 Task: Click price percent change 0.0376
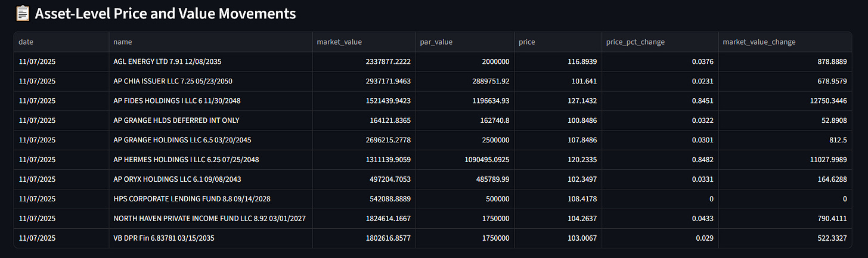click(x=659, y=61)
